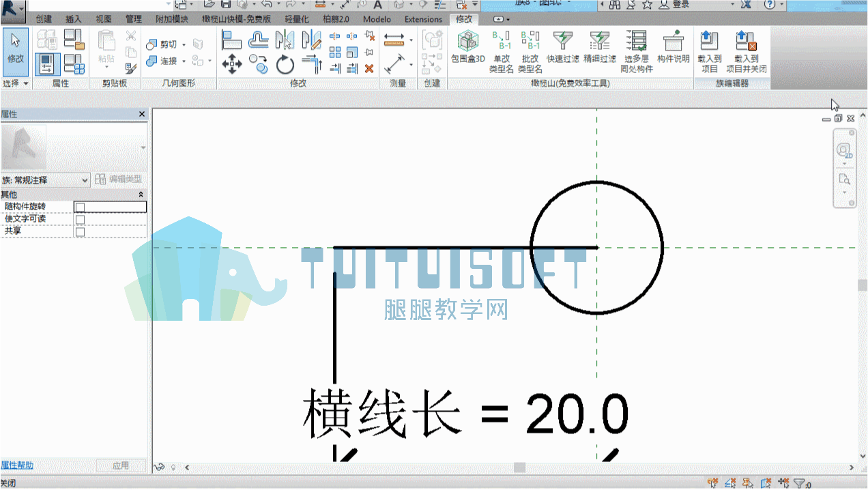Image resolution: width=868 pixels, height=490 pixels.
Task: Click 精细过滤 tool
Action: (x=599, y=48)
